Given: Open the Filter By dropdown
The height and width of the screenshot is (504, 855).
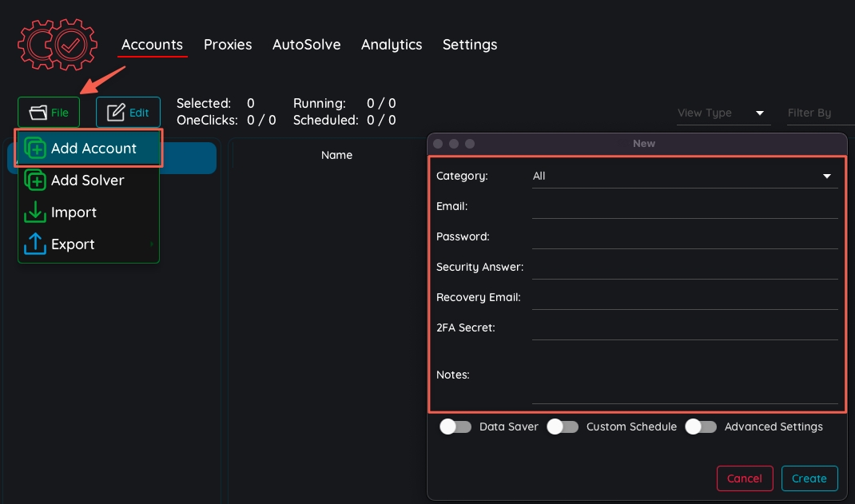Looking at the screenshot, I should (819, 113).
